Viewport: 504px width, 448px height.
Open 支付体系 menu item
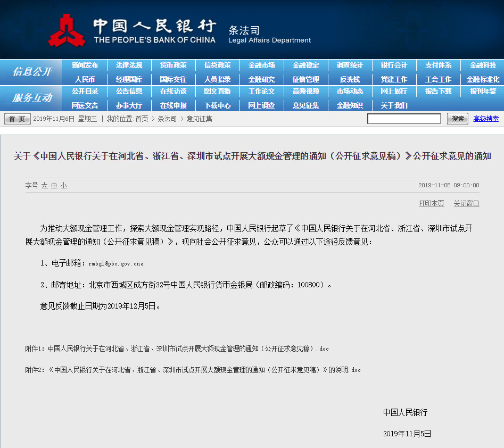click(x=439, y=65)
